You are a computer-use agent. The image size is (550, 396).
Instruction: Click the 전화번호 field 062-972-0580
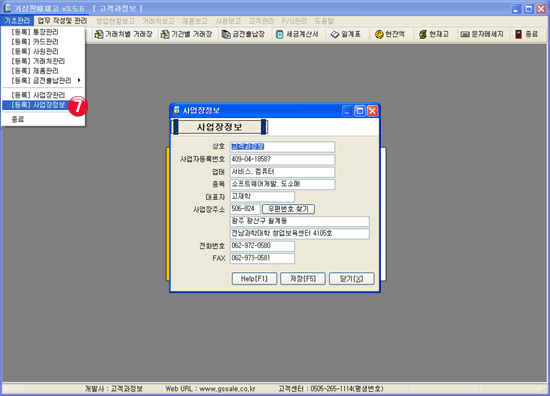point(262,246)
